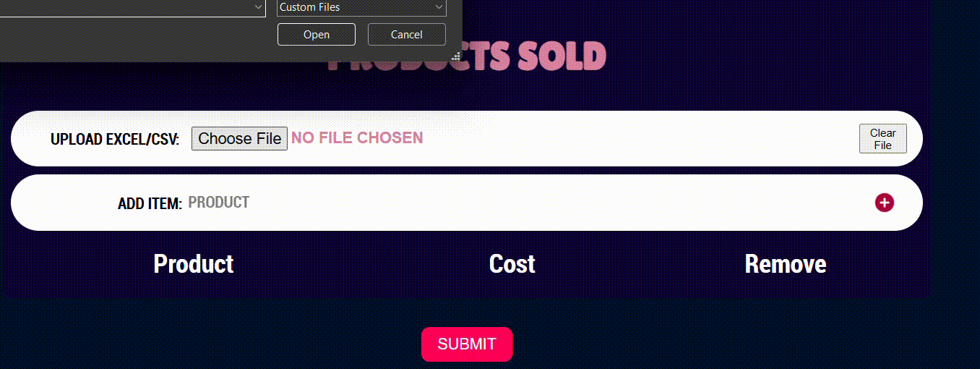The height and width of the screenshot is (369, 980).
Task: Click the Upload Excel/CSV label
Action: pyautogui.click(x=114, y=139)
